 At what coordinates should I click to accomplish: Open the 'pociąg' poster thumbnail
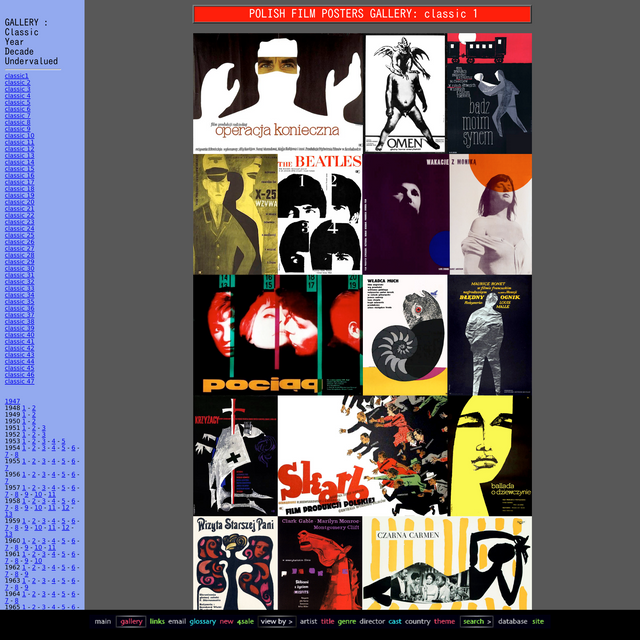(x=278, y=335)
